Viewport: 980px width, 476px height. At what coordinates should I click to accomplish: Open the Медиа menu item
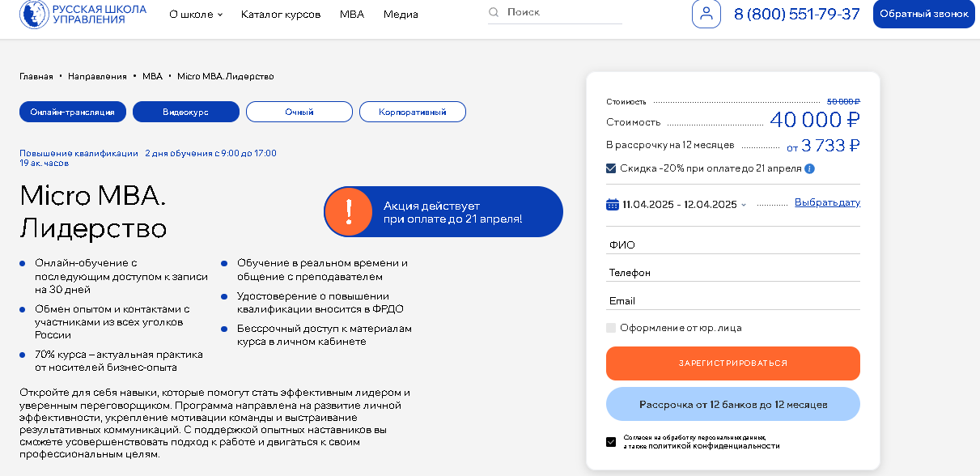401,14
